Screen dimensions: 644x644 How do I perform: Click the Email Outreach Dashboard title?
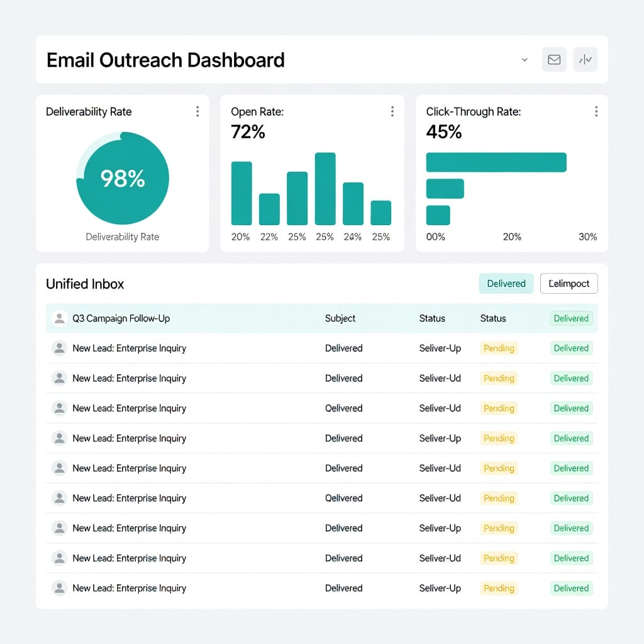click(x=165, y=60)
